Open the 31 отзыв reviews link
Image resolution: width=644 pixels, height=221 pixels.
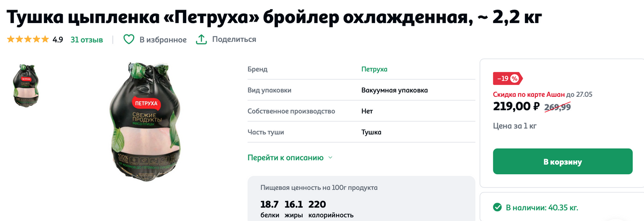(x=86, y=40)
